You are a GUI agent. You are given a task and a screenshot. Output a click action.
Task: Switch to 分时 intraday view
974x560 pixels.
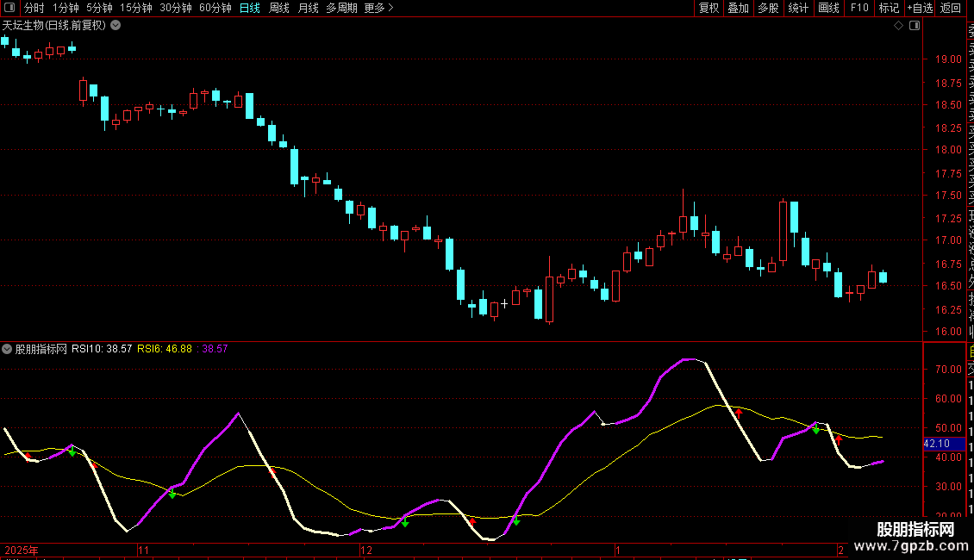34,8
